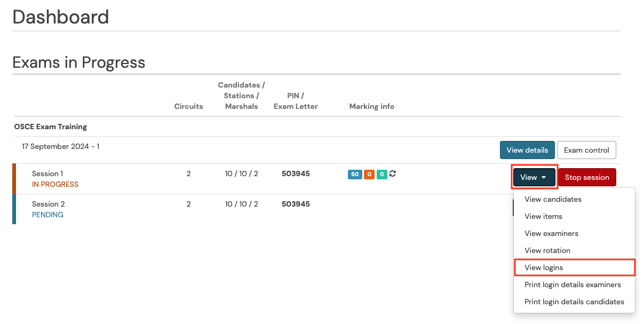Choose Print login details examiners
This screenshot has height=324, width=644.
coord(574,285)
